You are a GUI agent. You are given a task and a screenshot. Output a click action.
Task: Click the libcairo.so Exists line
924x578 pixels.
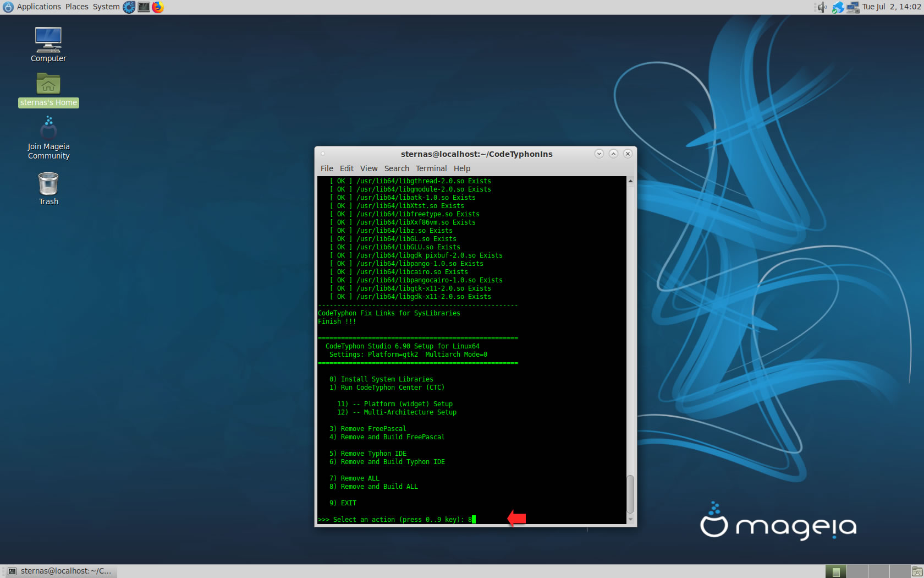pos(399,272)
